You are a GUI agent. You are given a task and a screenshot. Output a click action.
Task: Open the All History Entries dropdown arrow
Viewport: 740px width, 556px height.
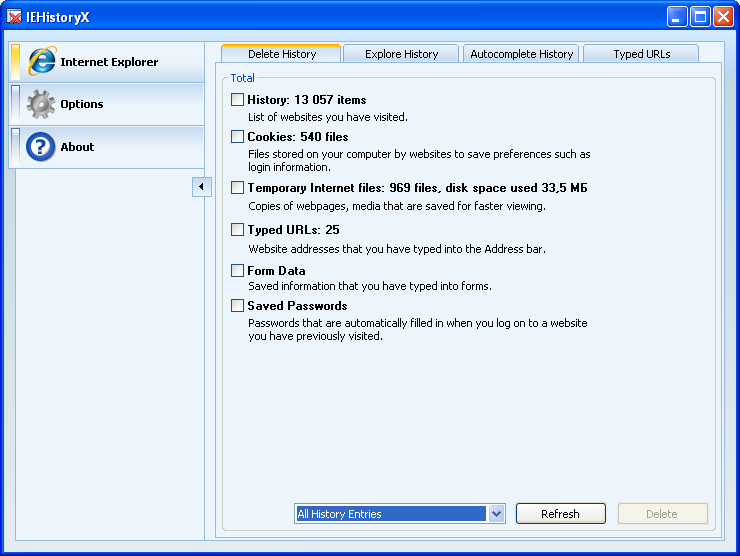(x=496, y=514)
